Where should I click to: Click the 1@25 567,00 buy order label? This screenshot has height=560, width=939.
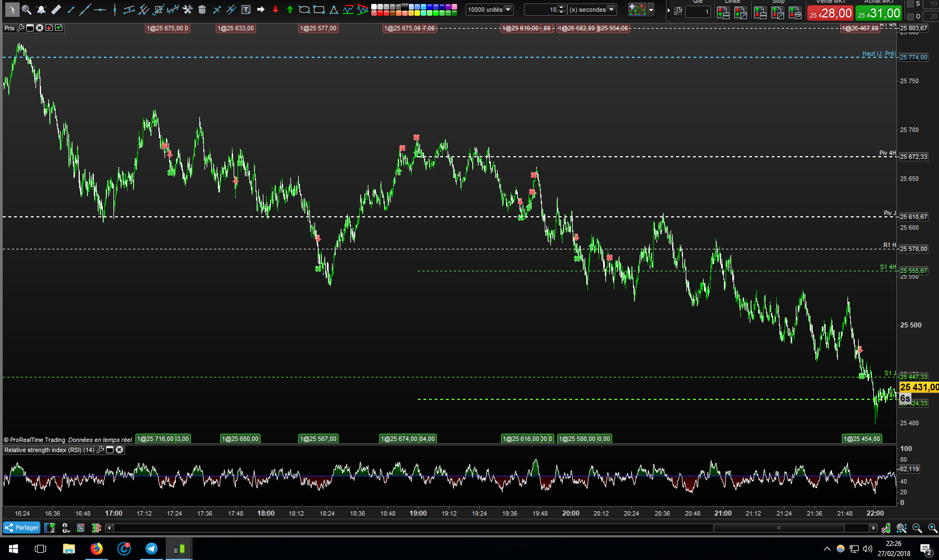pos(318,439)
